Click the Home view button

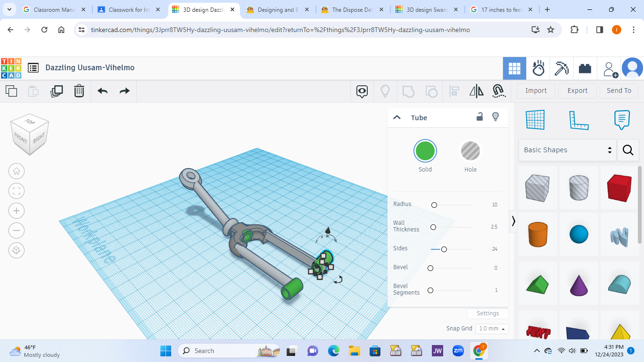point(17,171)
